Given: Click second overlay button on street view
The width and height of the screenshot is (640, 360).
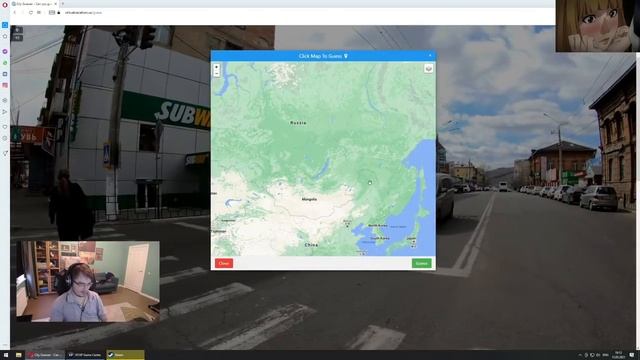Looking at the screenshot, I should pyautogui.click(x=17, y=38).
